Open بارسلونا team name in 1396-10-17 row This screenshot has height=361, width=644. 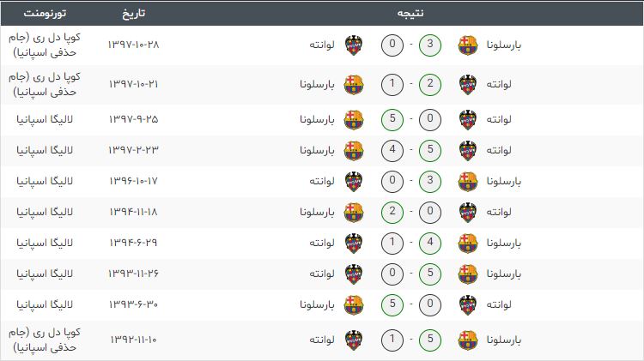pyautogui.click(x=504, y=181)
